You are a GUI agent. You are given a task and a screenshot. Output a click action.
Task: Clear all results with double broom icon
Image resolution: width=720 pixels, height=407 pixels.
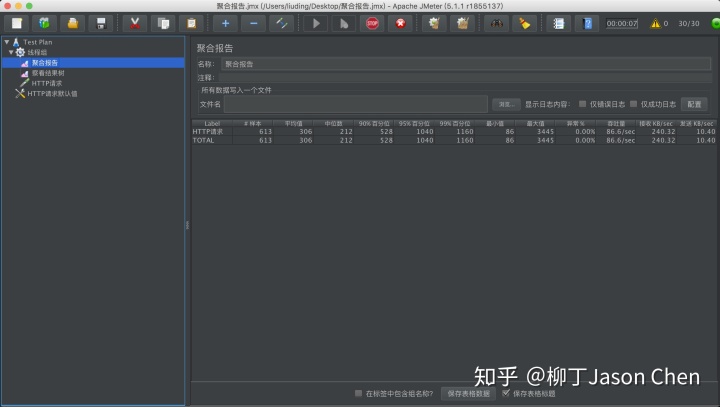click(462, 23)
